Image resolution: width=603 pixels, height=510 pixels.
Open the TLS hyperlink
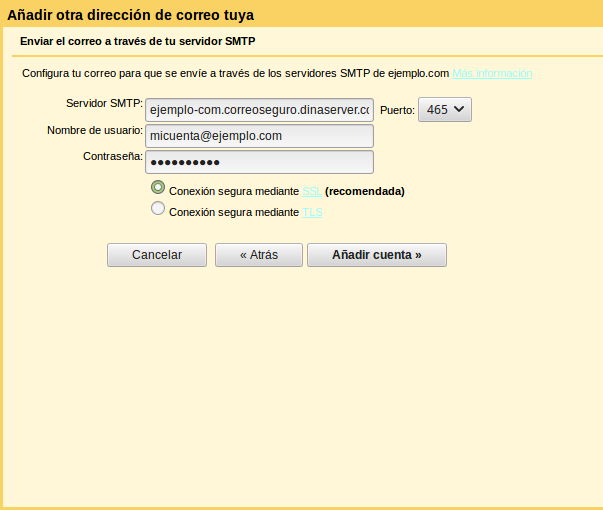[x=312, y=212]
